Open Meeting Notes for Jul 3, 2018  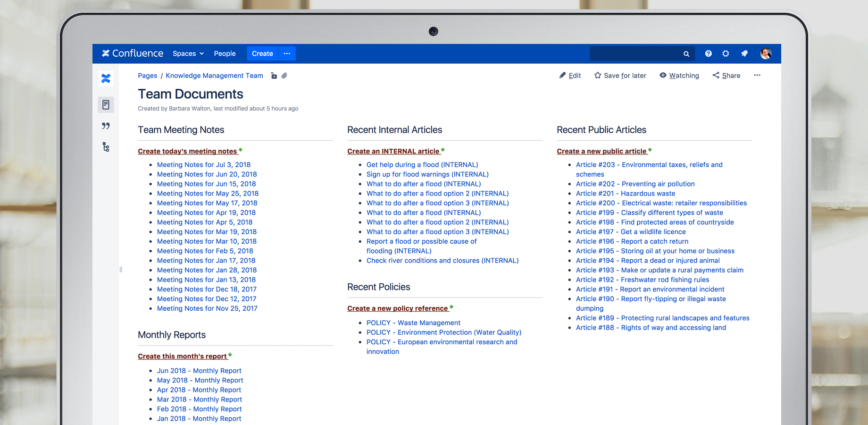click(204, 165)
